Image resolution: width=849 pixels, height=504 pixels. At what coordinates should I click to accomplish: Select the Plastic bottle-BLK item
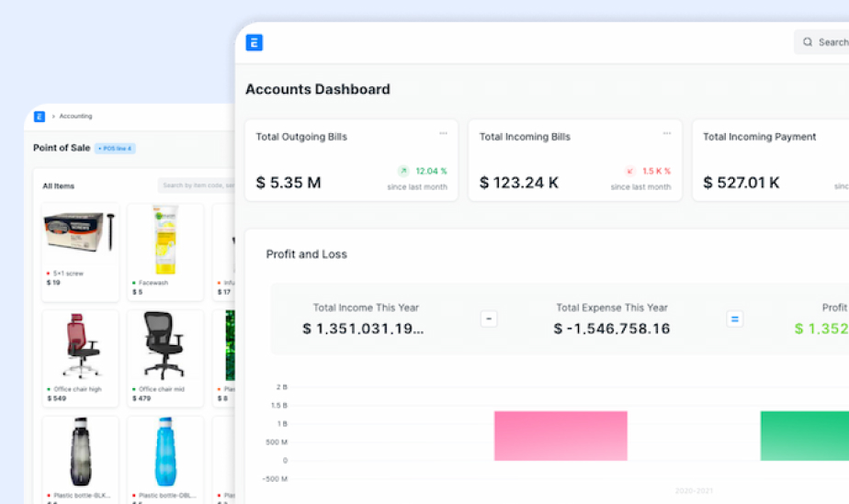tap(80, 460)
